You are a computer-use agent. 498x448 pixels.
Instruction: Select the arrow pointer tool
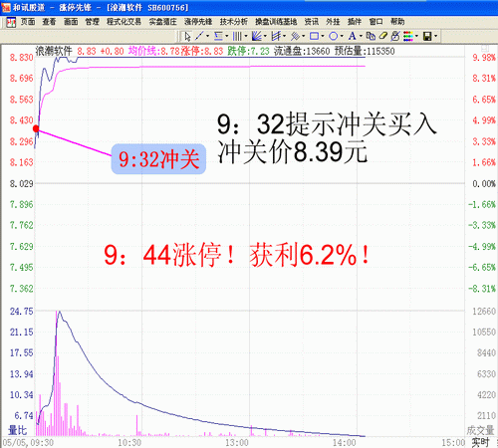[187, 36]
